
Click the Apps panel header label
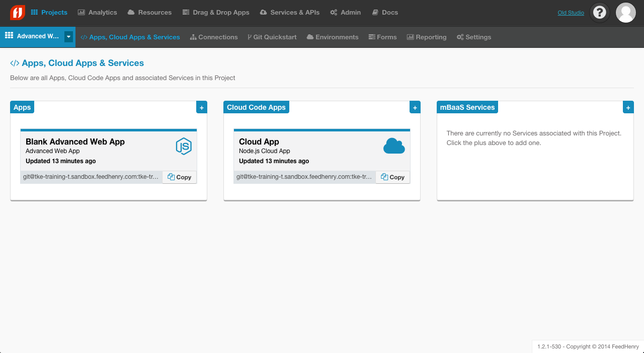coord(22,107)
